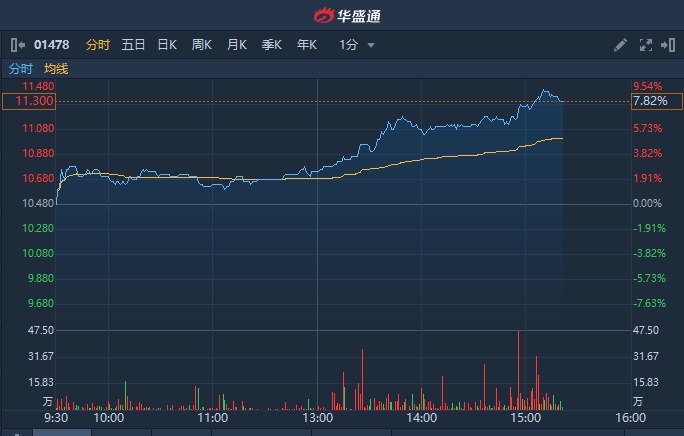Click the fullscreen expand chart icon
The image size is (684, 436).
[x=644, y=45]
